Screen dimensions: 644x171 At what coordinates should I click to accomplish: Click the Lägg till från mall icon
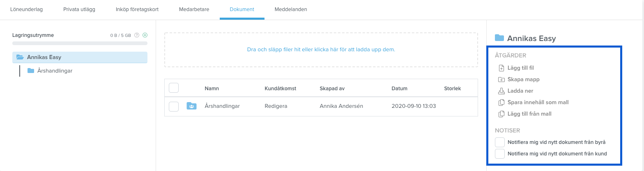click(501, 114)
